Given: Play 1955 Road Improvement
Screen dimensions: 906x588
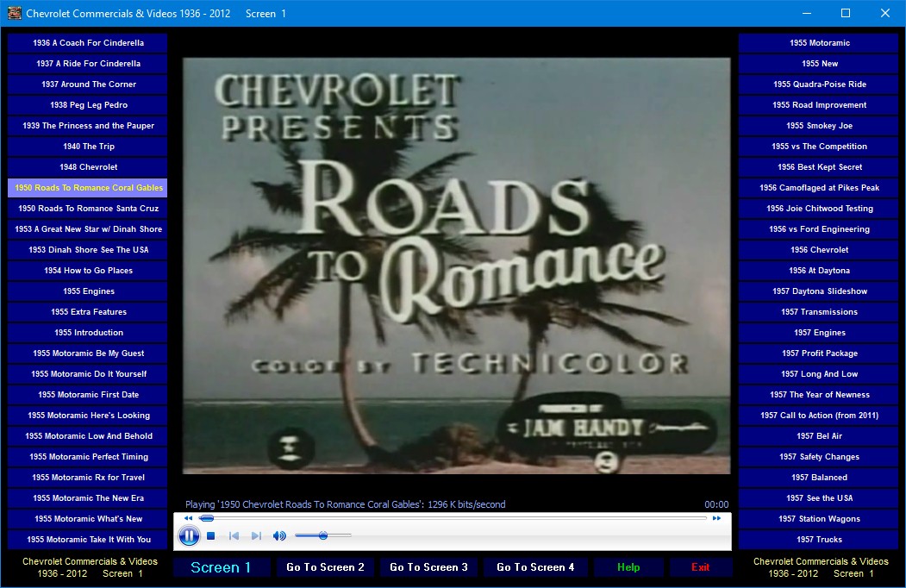Looking at the screenshot, I should point(819,105).
